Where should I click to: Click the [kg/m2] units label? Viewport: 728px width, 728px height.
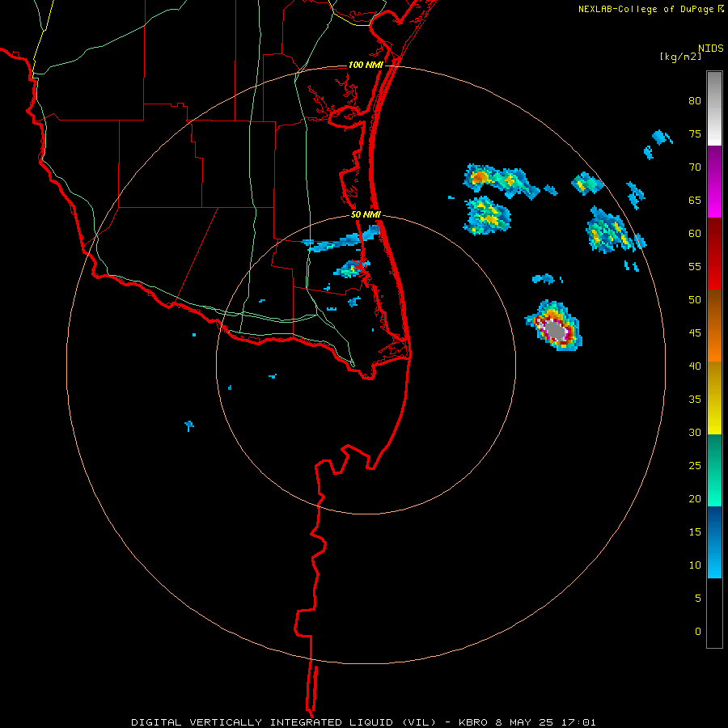[x=680, y=56]
